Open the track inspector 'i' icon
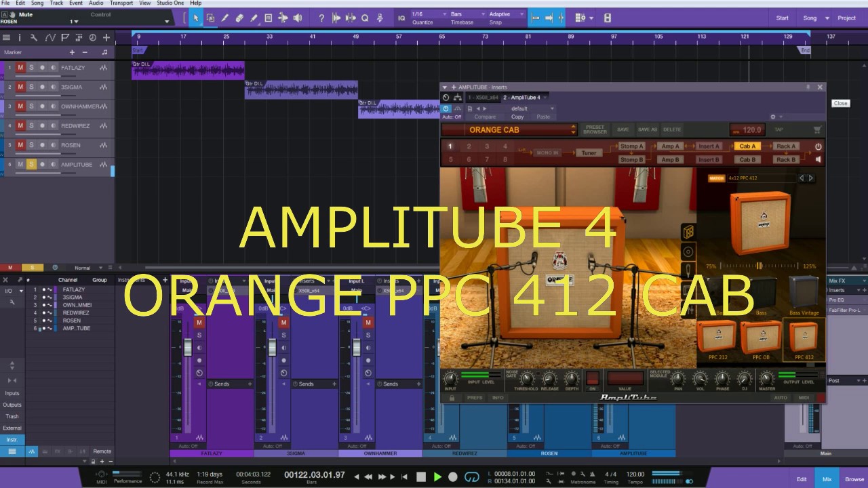 [x=19, y=38]
